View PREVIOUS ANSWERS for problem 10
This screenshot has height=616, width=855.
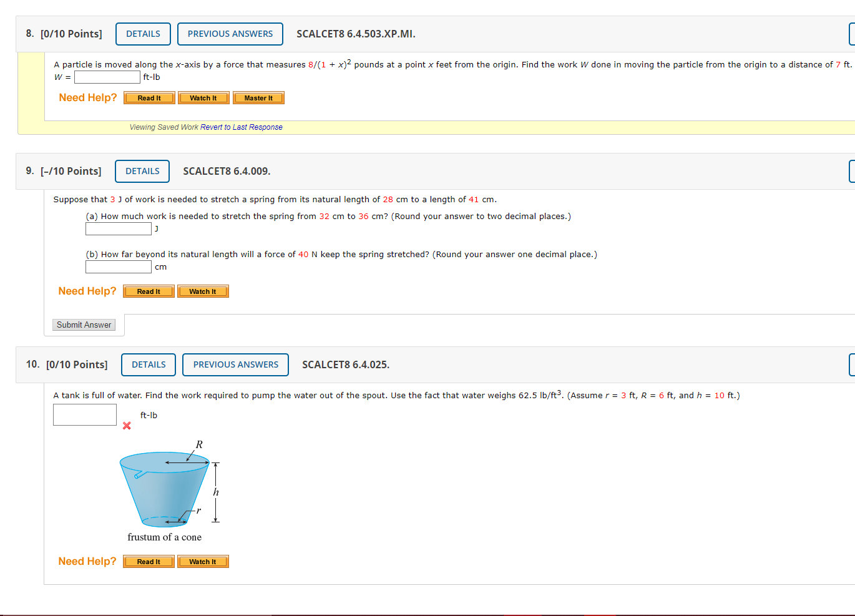[x=235, y=364]
